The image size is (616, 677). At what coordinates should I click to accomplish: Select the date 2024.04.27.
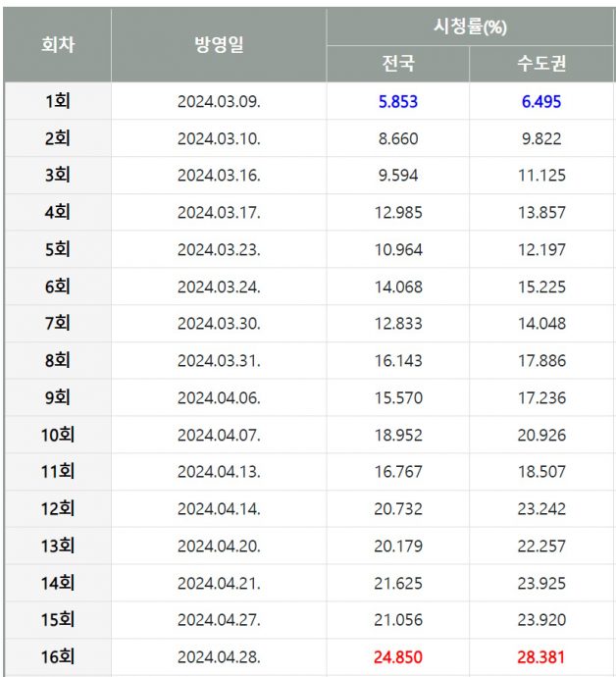(219, 620)
